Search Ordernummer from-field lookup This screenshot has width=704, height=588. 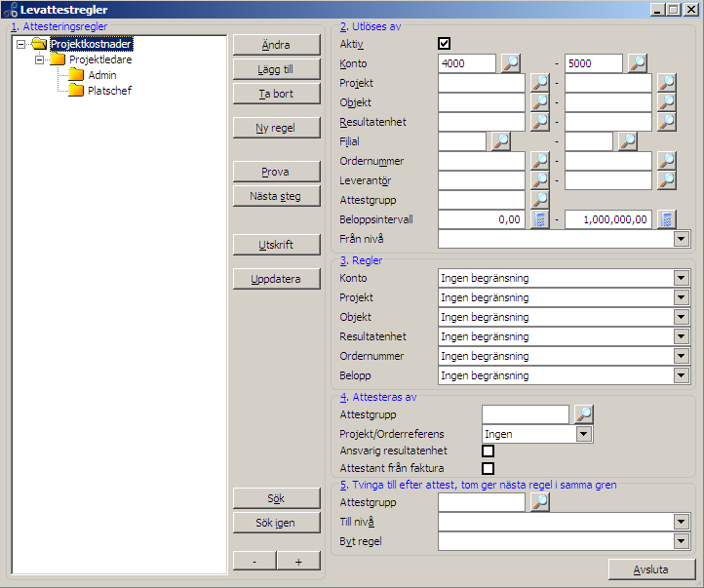[539, 161]
